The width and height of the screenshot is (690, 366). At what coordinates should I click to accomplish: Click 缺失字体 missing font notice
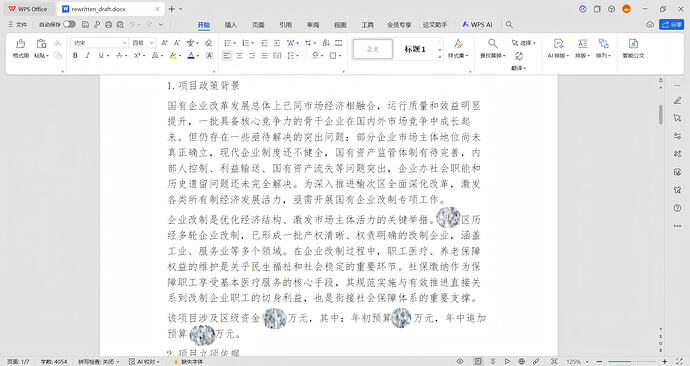189,362
